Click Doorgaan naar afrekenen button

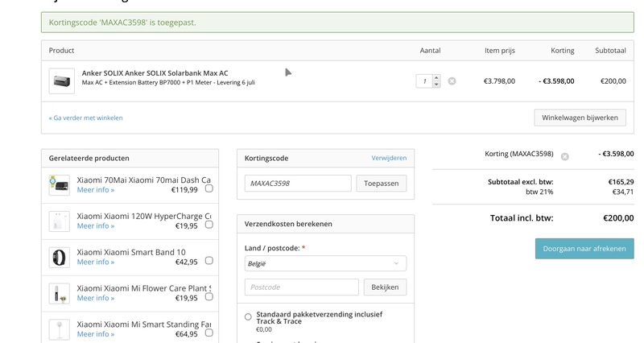point(584,249)
